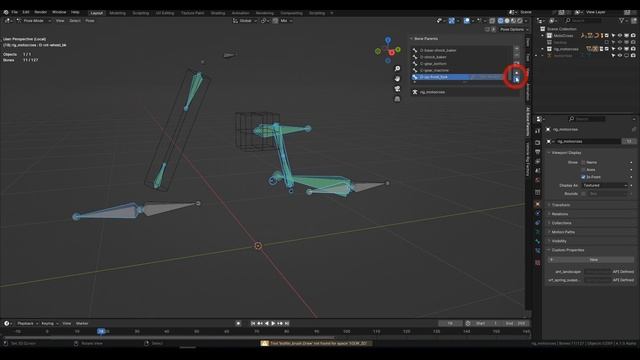Open the Global transform orientation dropdown
640x360 pixels.
(245, 20)
